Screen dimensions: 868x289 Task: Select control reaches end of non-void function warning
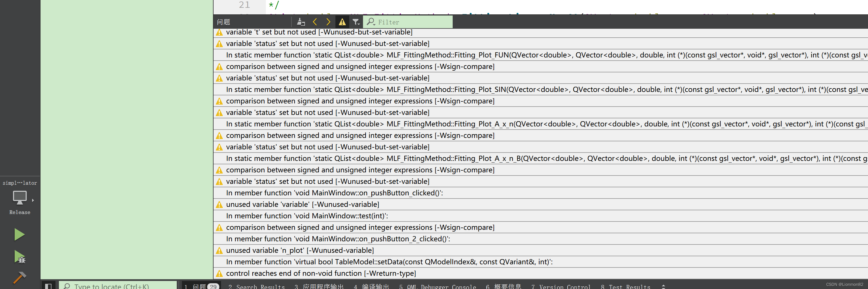pyautogui.click(x=540, y=273)
